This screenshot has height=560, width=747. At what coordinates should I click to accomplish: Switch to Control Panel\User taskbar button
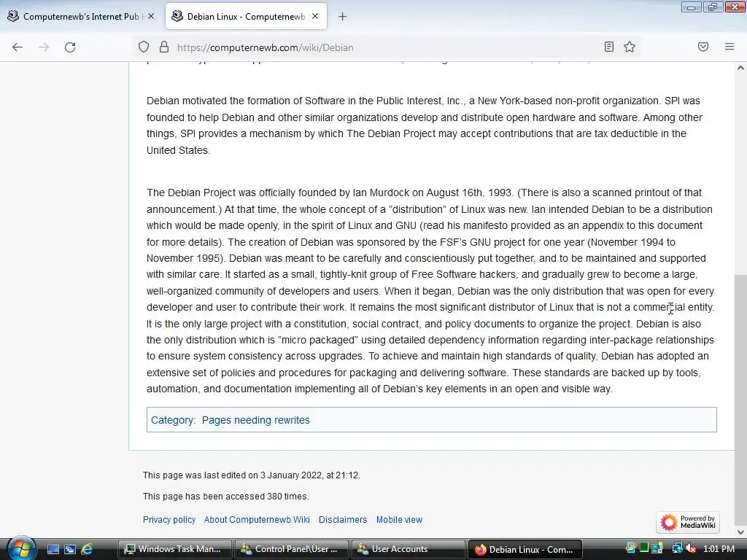[290, 549]
